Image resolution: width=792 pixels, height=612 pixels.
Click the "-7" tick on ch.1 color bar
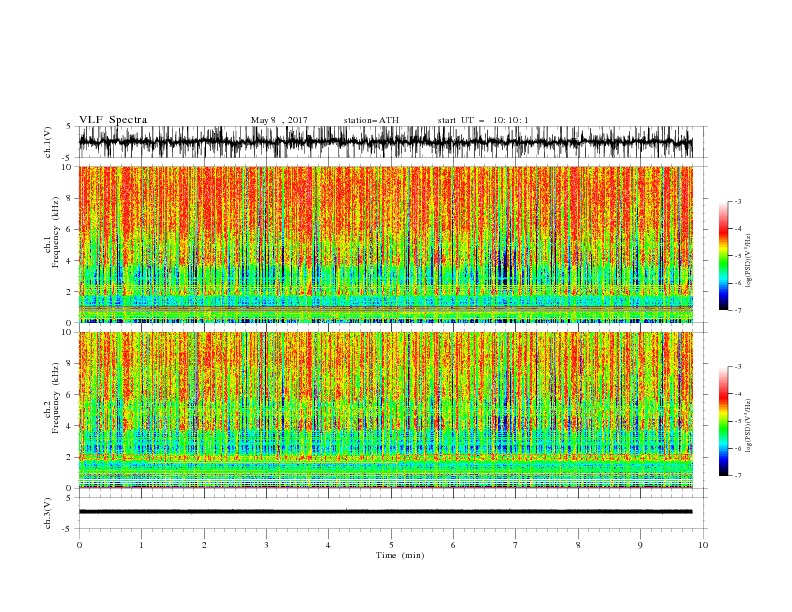click(738, 310)
